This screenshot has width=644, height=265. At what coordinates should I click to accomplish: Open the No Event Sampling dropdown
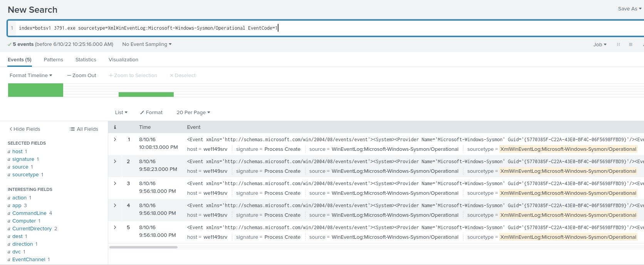(x=147, y=44)
